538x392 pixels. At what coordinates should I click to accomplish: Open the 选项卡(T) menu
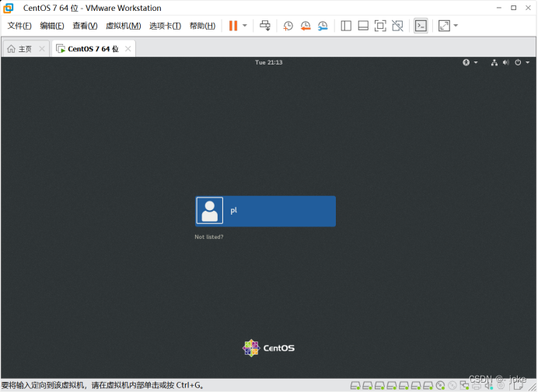point(165,26)
